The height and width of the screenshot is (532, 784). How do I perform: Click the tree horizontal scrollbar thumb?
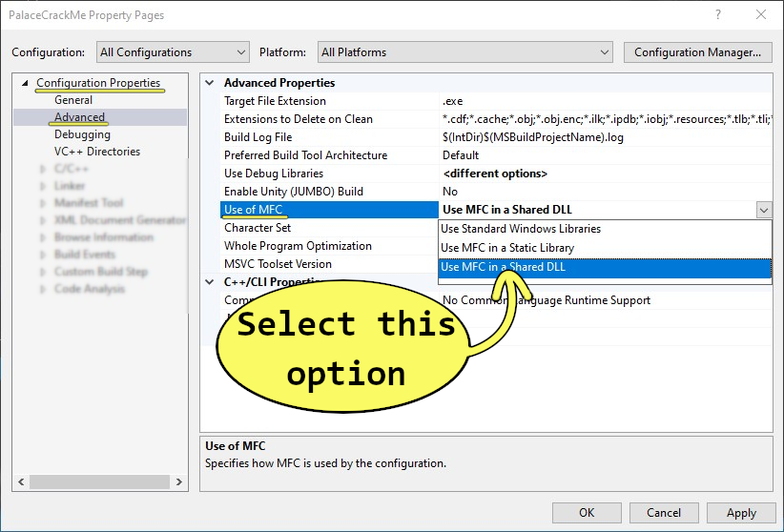click(x=99, y=482)
